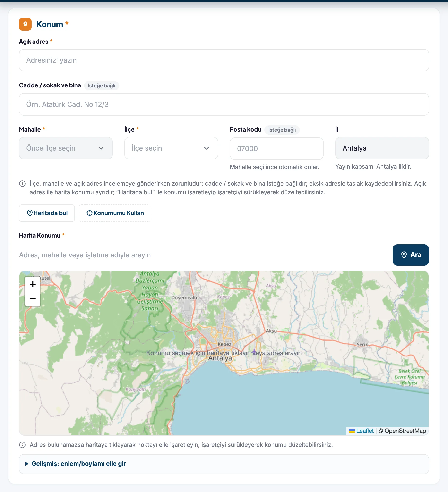Screen dimensions: 448x492
Task: Click the Haritada bul button
Action: coord(47,213)
